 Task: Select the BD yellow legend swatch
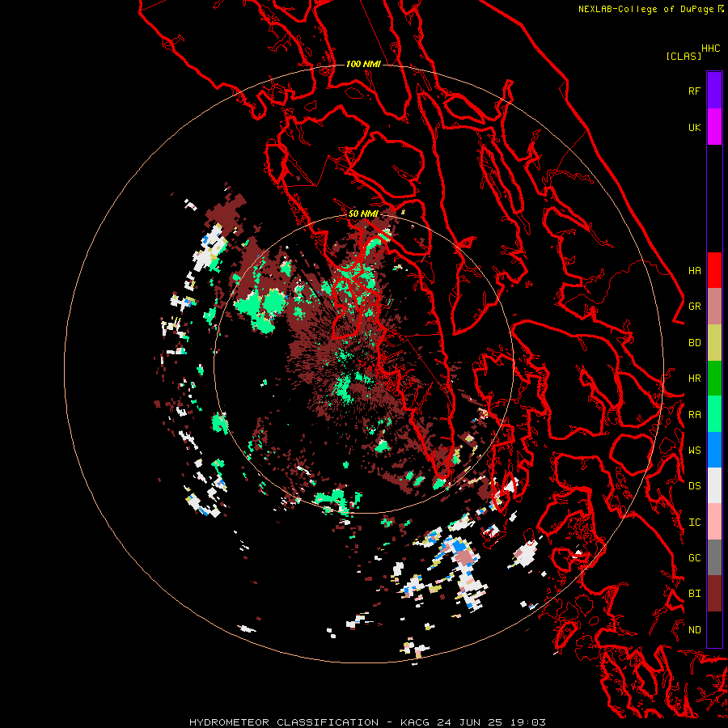pos(714,343)
